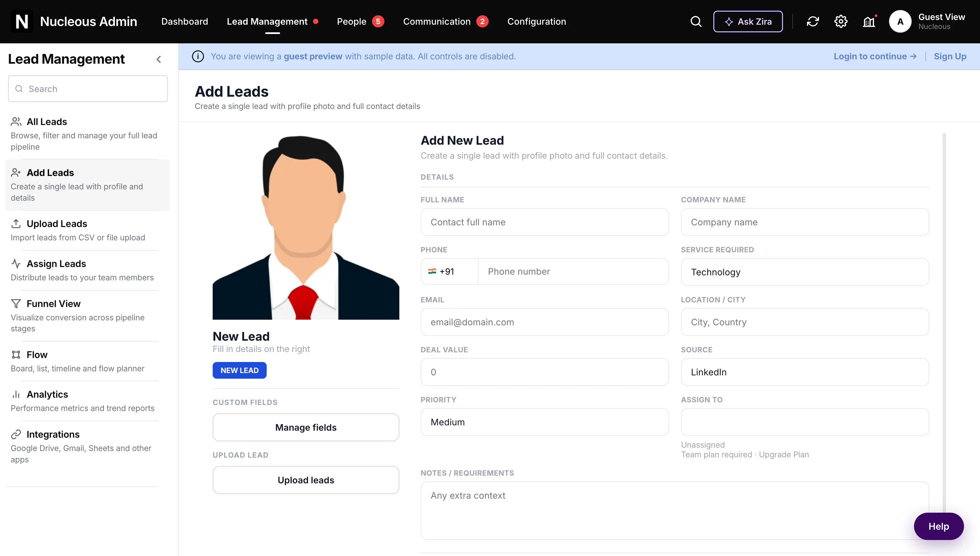Open the organization building icon
The image size is (980, 556).
point(869,22)
